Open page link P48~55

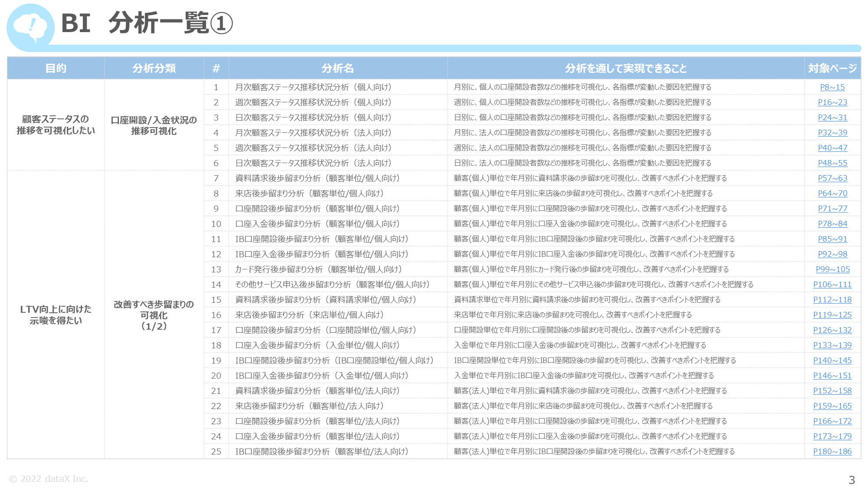tap(832, 163)
